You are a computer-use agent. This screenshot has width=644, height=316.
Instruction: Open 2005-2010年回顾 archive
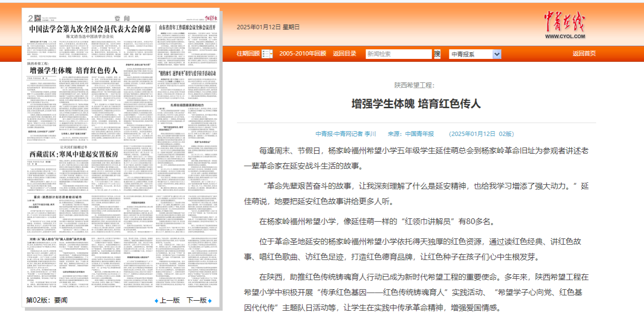tap(302, 54)
